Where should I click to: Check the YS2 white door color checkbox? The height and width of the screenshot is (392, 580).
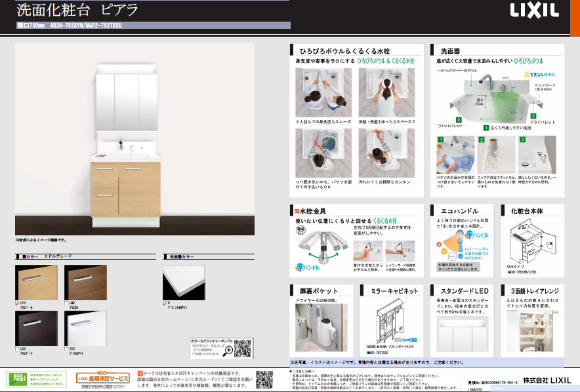click(67, 348)
